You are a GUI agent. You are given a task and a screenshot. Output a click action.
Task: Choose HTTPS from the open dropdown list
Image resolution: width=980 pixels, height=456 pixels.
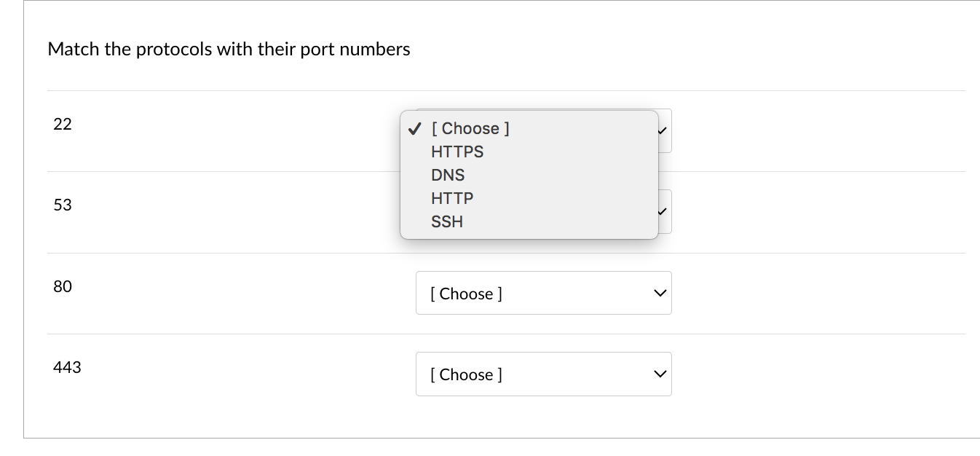click(x=457, y=152)
